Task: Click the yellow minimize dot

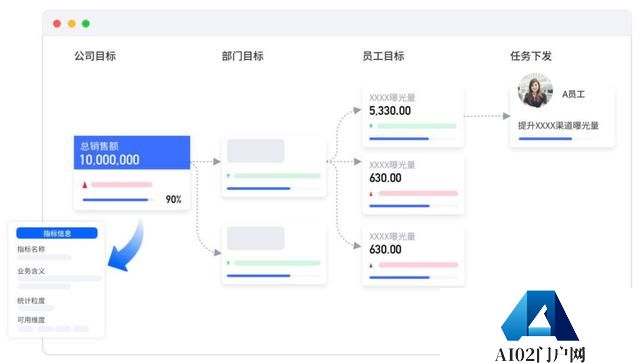Action: tap(71, 24)
